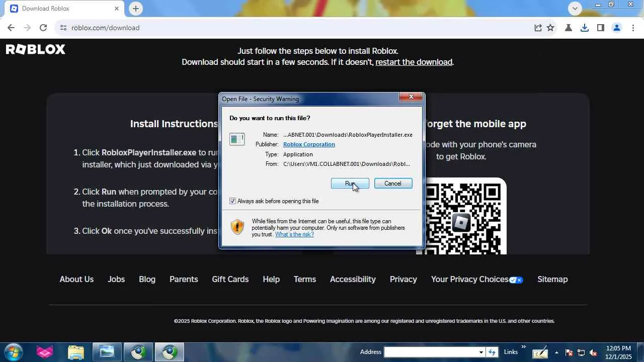Click the "Do you want to run this file?" text

click(x=270, y=118)
